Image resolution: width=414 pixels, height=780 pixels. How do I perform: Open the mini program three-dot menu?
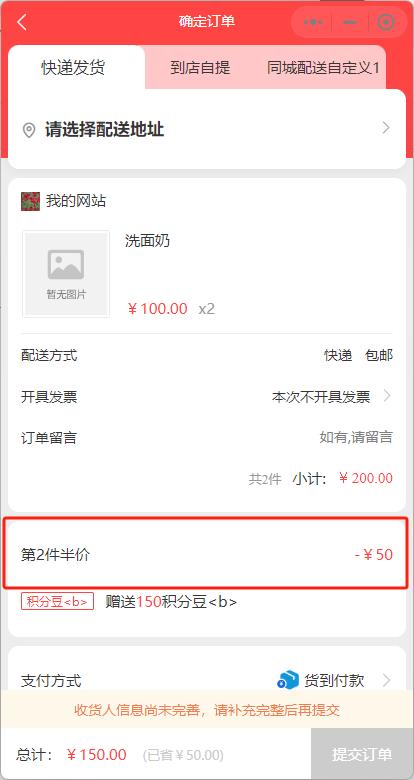[313, 22]
